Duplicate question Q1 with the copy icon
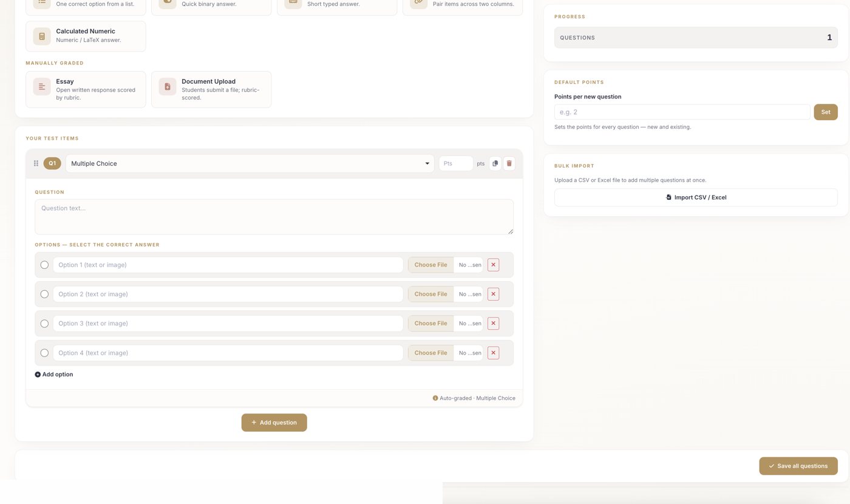This screenshot has width=850, height=504. click(495, 163)
